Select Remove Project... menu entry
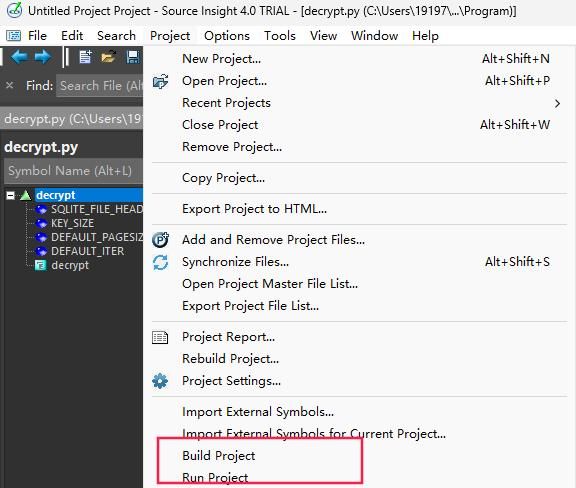Viewport: 576px width, 488px height. 359,147
